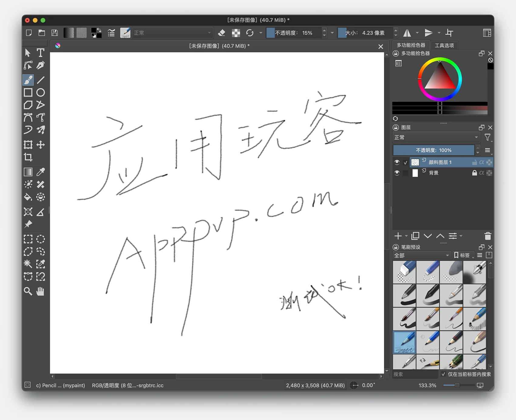Image resolution: width=516 pixels, height=420 pixels.
Task: Toggle vertical mirror mode
Action: click(429, 33)
